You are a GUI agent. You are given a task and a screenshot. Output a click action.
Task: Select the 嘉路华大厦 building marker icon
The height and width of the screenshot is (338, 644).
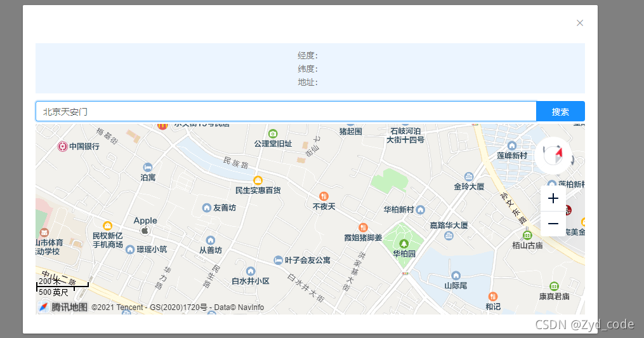(449, 236)
